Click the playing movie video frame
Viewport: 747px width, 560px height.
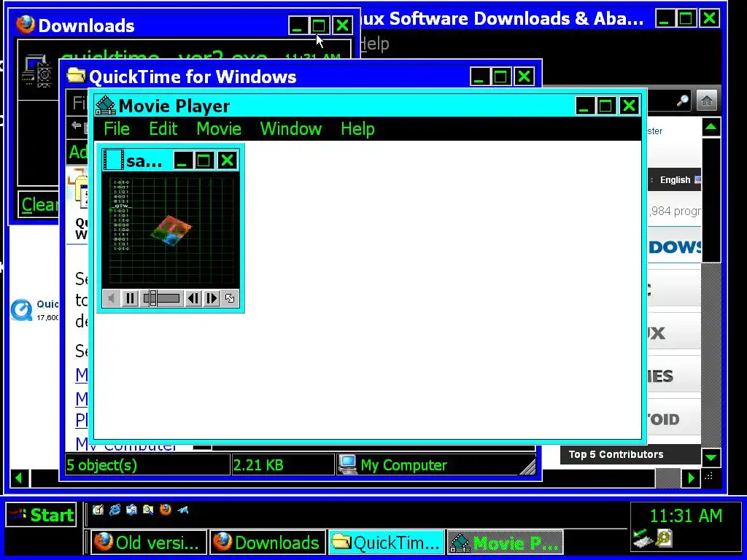click(x=171, y=230)
